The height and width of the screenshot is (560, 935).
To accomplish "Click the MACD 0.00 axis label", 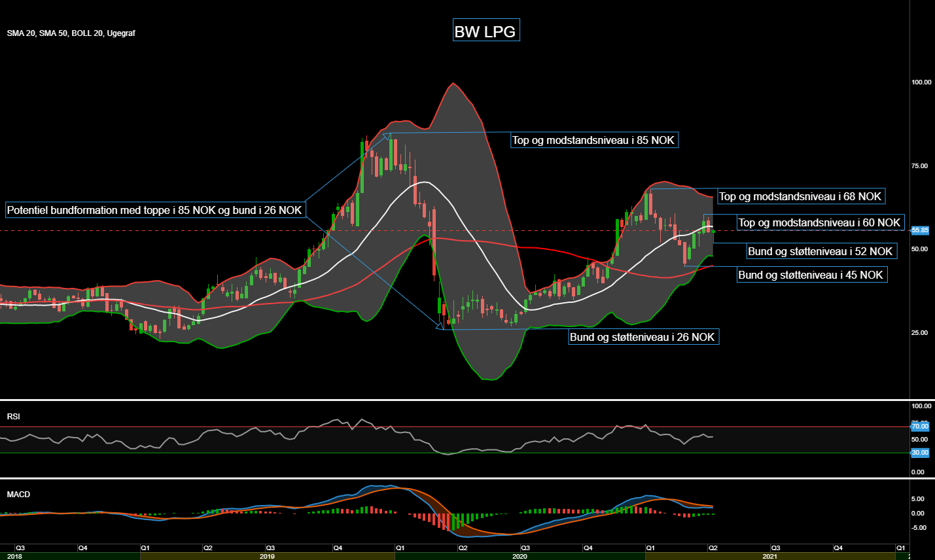I will click(x=918, y=514).
